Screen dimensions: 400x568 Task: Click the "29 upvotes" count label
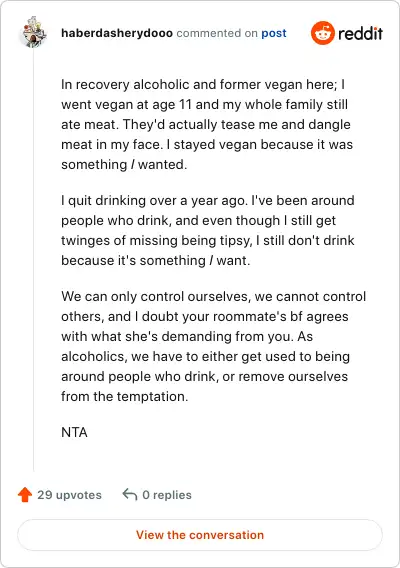coord(70,495)
